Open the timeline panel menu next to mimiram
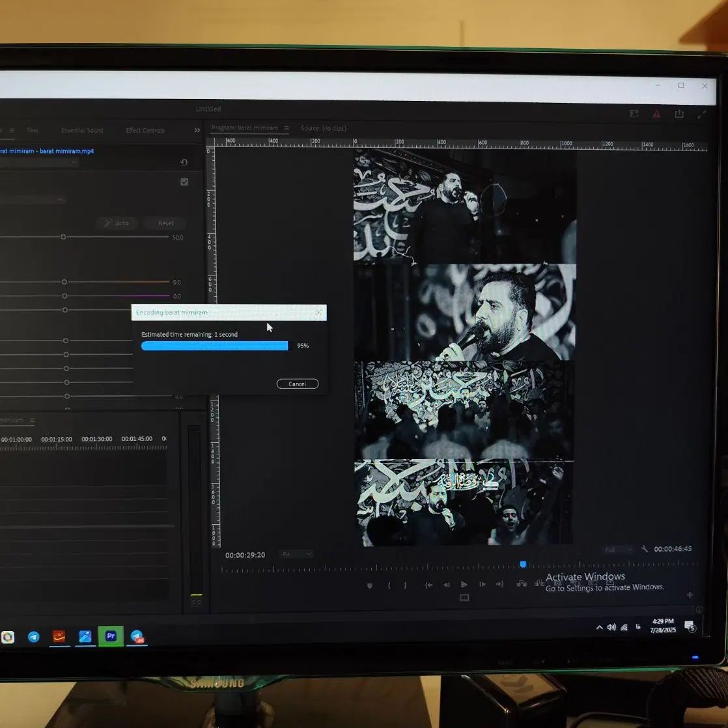728x728 pixels. tap(32, 420)
